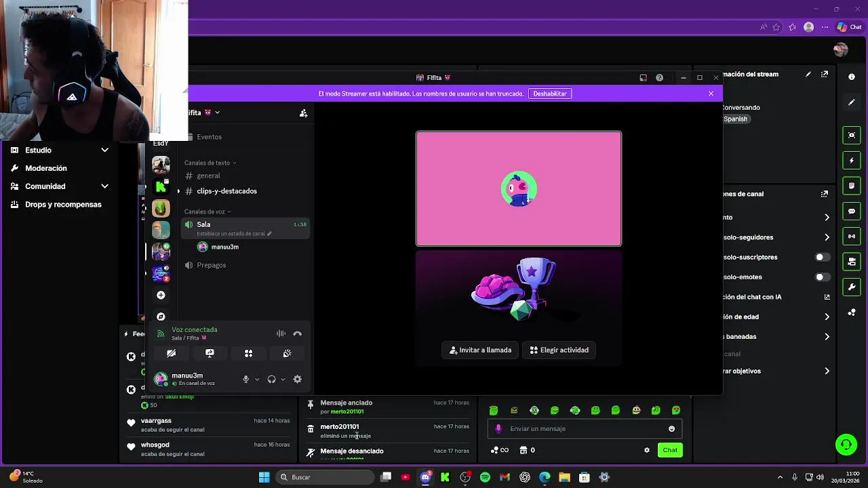
Task: Collapse the Canales de texto category
Action: 210,163
